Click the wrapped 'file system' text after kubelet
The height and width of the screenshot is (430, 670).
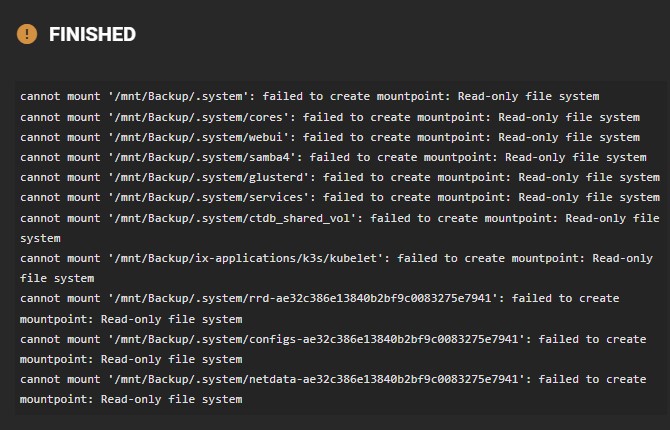57,278
